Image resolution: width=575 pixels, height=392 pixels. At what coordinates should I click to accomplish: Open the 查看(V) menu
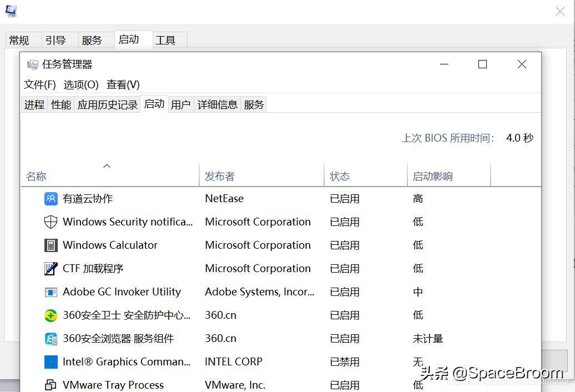tap(123, 84)
